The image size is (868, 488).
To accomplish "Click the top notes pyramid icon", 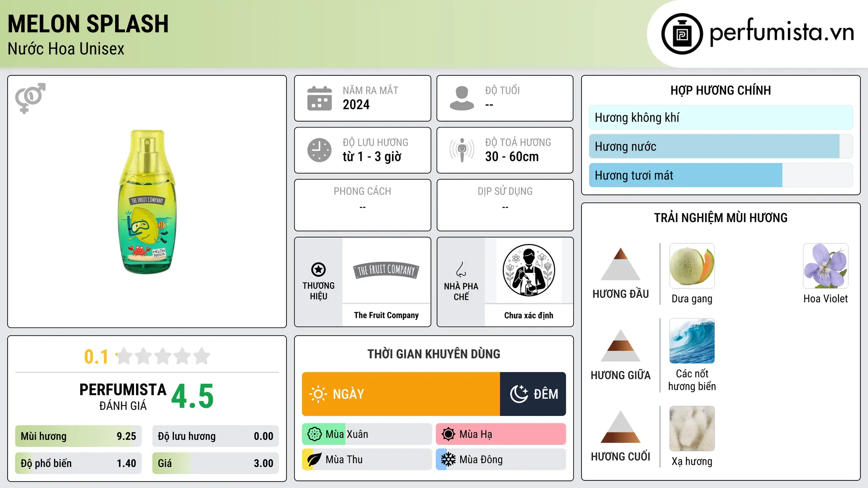I will (620, 264).
